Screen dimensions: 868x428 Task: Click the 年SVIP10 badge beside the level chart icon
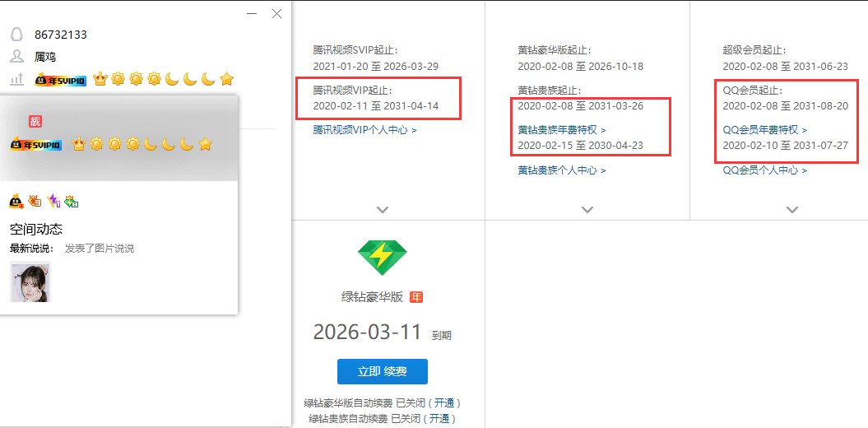pos(60,81)
